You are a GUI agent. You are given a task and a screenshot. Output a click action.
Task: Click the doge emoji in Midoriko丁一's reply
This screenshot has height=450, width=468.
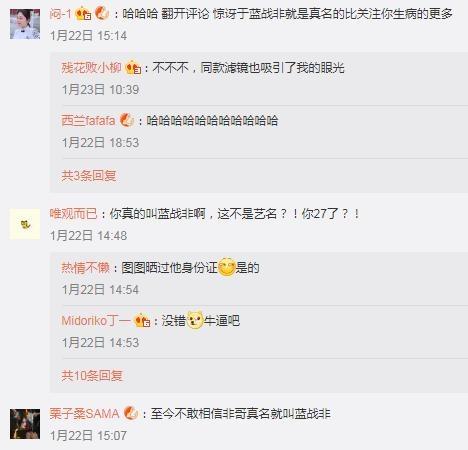coord(195,320)
